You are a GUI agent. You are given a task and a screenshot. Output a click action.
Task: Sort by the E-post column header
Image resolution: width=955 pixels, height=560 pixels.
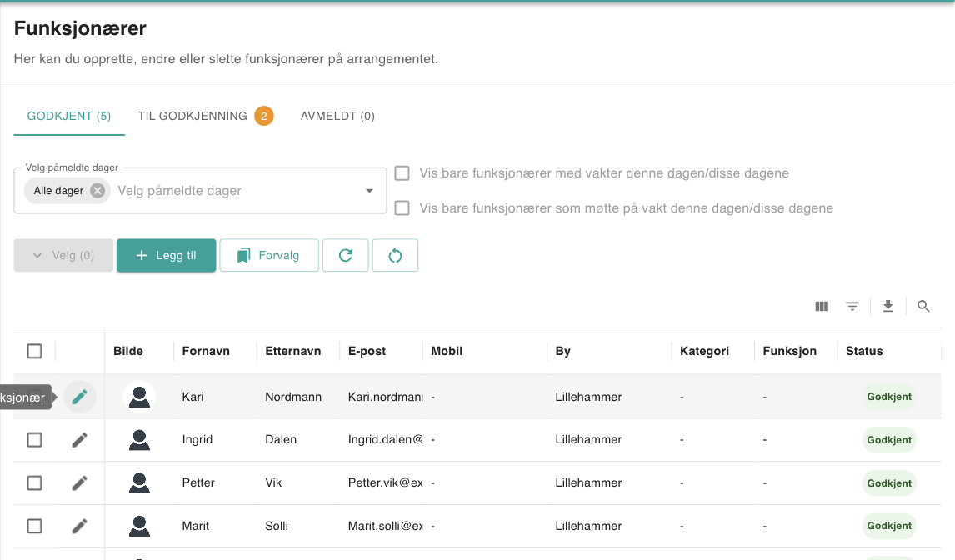pyautogui.click(x=367, y=351)
